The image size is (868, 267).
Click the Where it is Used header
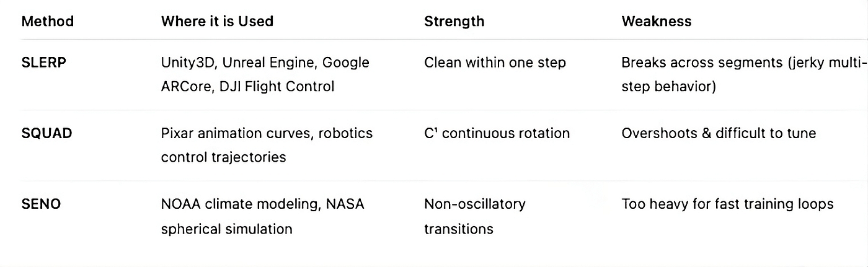click(217, 21)
